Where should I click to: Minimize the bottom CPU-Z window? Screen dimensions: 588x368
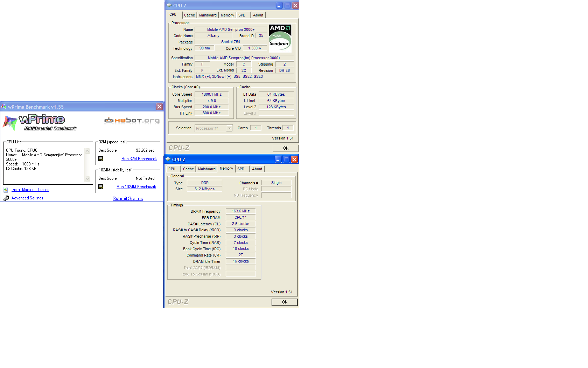click(278, 159)
